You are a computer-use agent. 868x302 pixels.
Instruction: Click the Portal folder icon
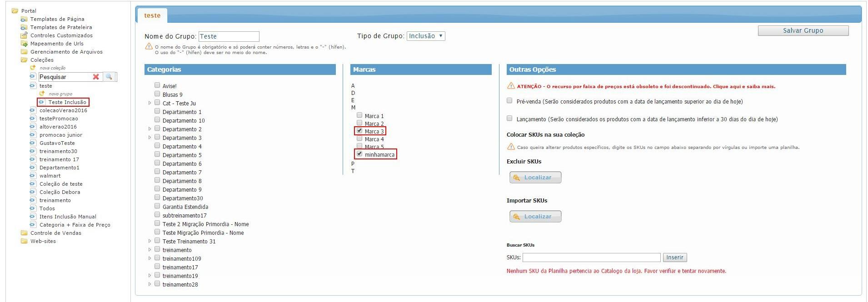point(15,11)
